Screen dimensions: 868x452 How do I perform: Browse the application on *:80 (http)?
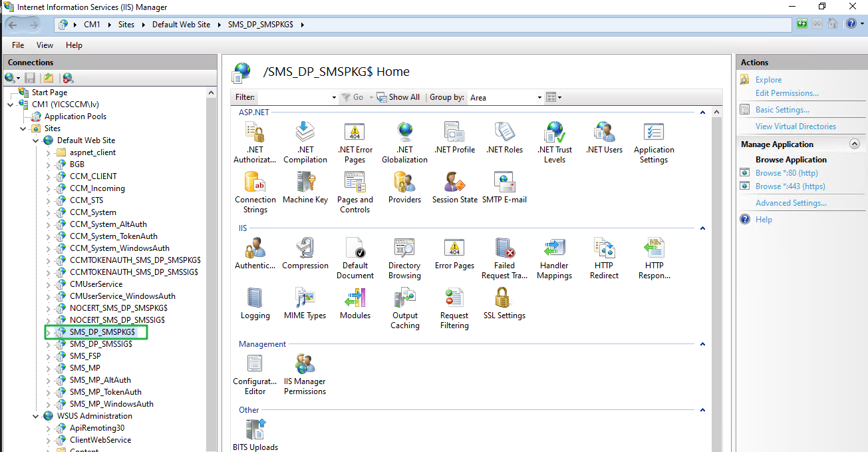tap(786, 173)
